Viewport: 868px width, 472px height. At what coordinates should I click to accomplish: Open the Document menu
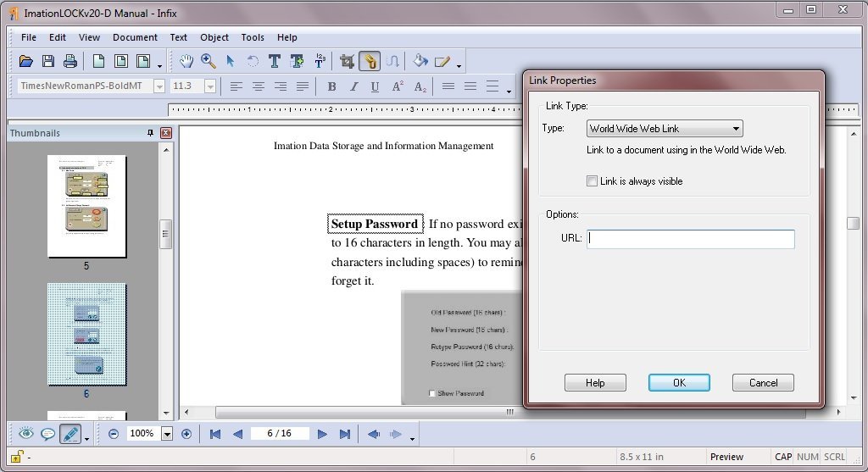pyautogui.click(x=135, y=37)
